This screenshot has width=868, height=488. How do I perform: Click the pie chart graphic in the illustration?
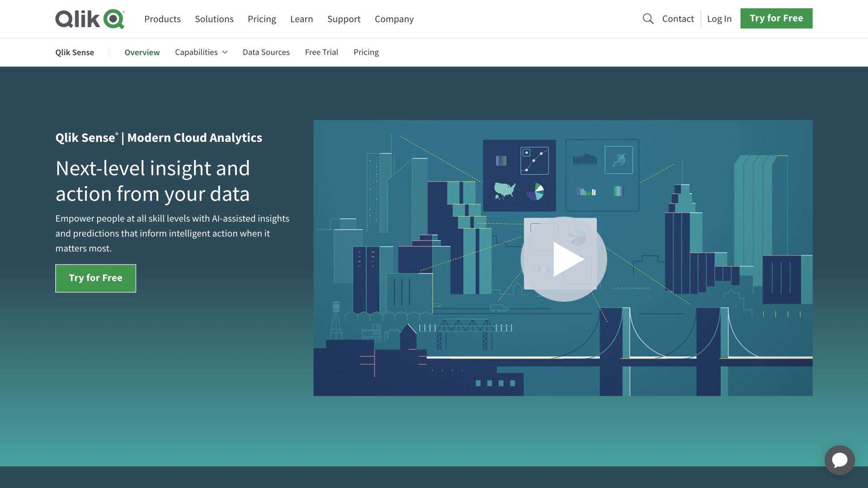(537, 191)
